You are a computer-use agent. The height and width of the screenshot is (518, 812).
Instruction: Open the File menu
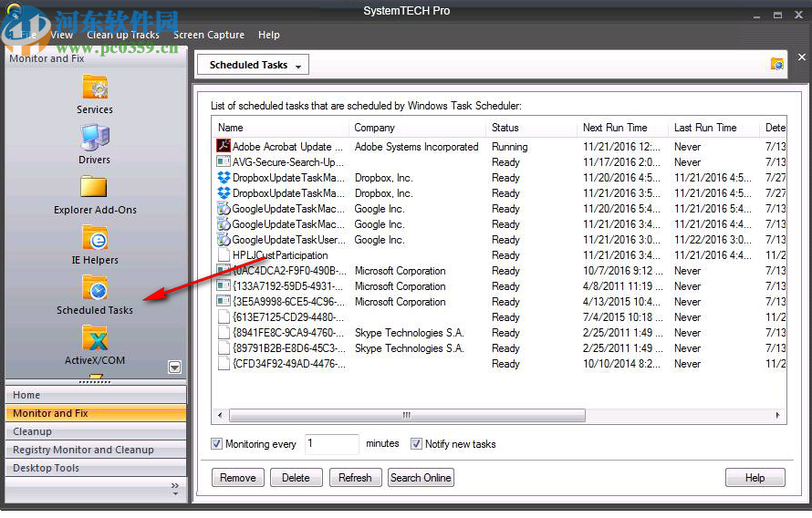click(27, 35)
